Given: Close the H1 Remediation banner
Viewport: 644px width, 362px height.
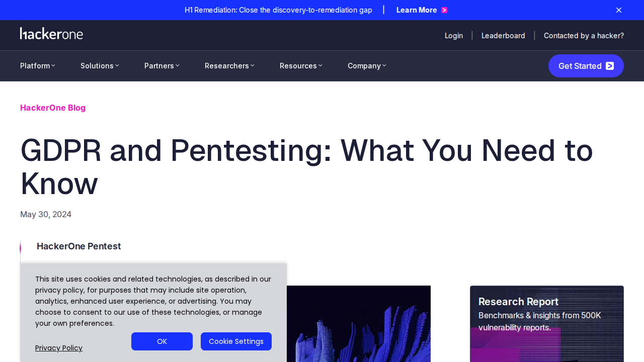Looking at the screenshot, I should pyautogui.click(x=619, y=10).
